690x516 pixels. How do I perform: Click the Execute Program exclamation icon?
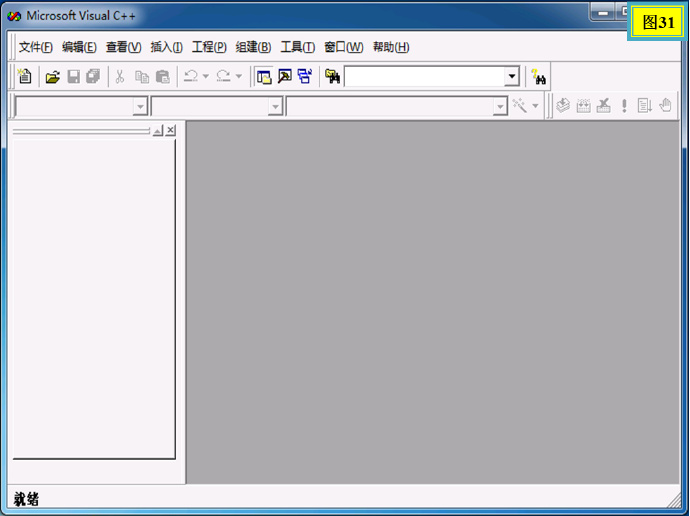click(624, 106)
